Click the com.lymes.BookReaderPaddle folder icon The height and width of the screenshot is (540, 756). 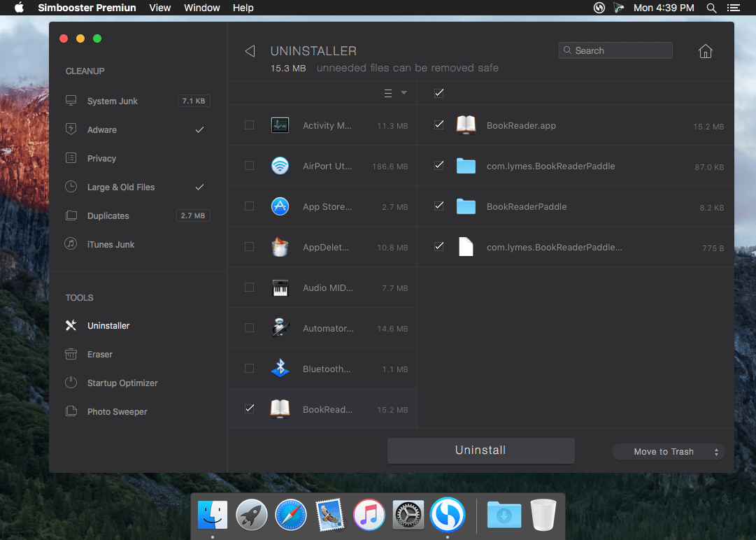tap(466, 166)
